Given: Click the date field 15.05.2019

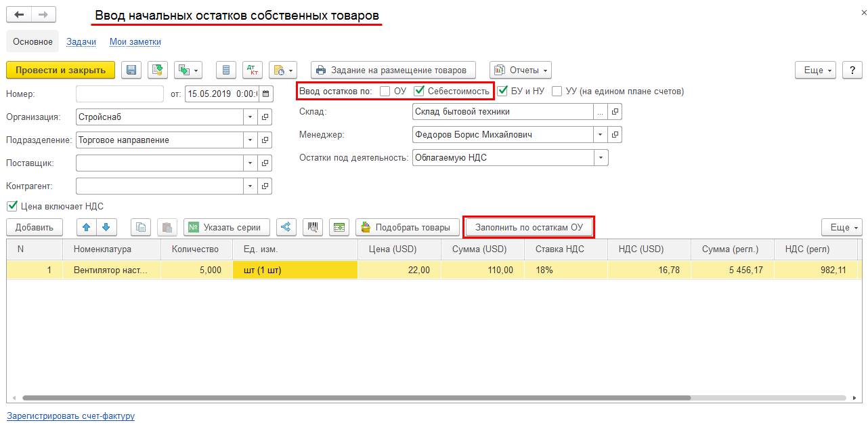Looking at the screenshot, I should click(x=222, y=94).
